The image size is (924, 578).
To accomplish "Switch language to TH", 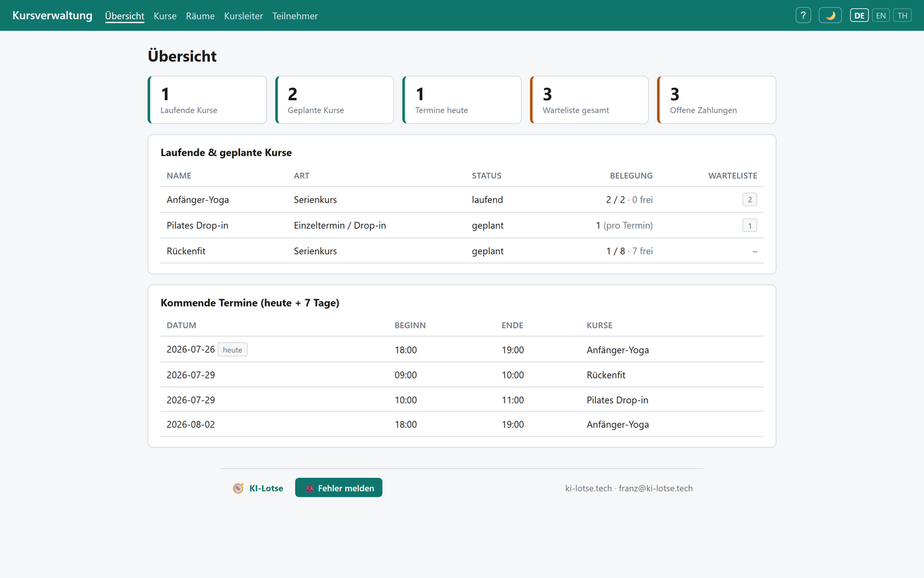I will point(902,15).
